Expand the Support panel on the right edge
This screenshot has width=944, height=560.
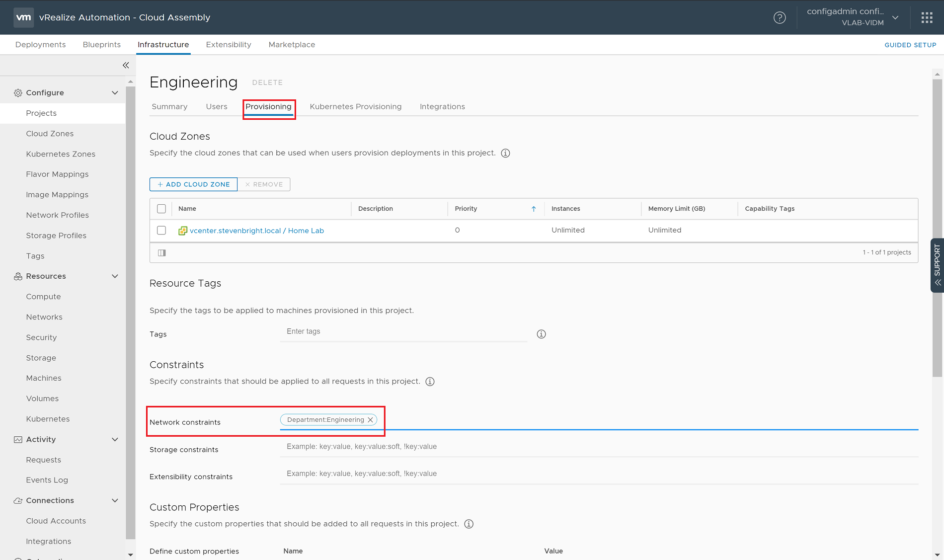[x=937, y=265]
